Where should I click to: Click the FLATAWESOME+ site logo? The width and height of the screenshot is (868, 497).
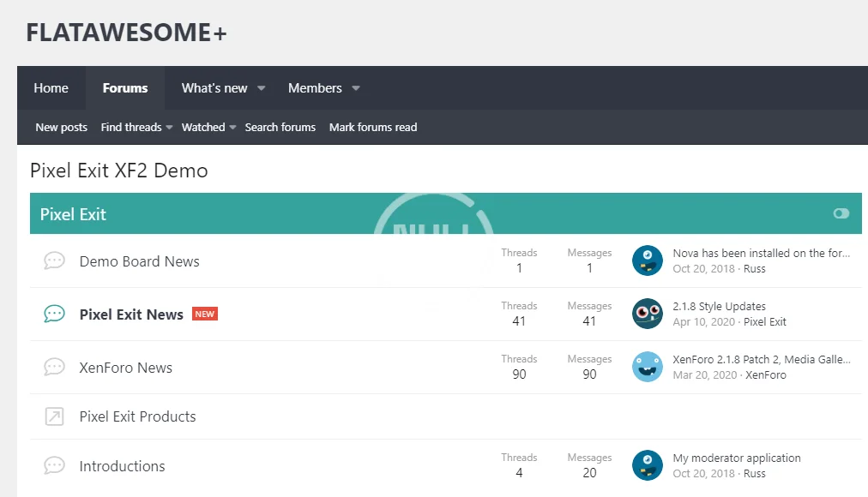126,33
